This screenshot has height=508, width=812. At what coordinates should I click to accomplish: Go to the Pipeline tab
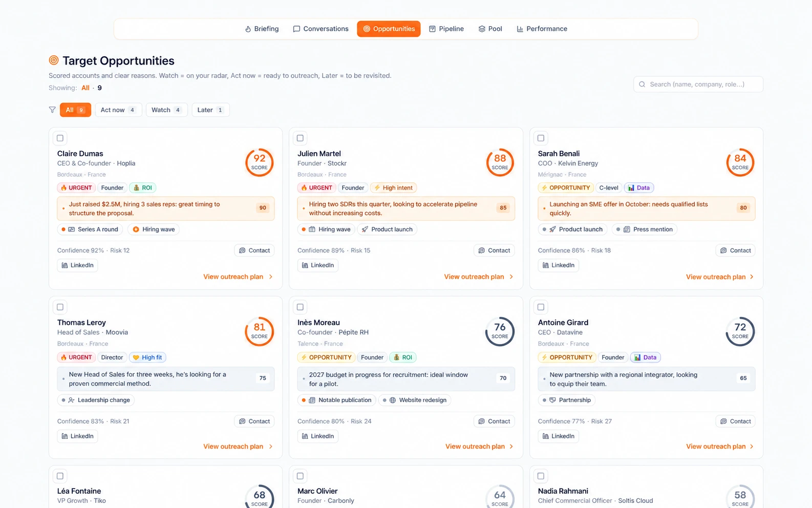click(446, 29)
